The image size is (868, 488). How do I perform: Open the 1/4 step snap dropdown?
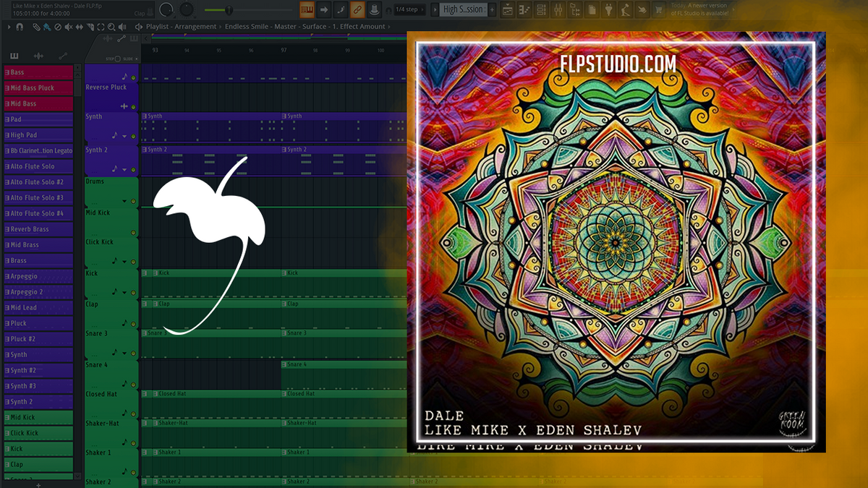[x=409, y=10]
